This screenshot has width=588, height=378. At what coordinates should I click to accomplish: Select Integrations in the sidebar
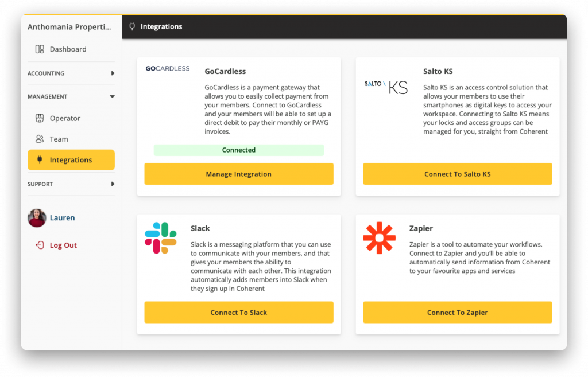tap(71, 160)
